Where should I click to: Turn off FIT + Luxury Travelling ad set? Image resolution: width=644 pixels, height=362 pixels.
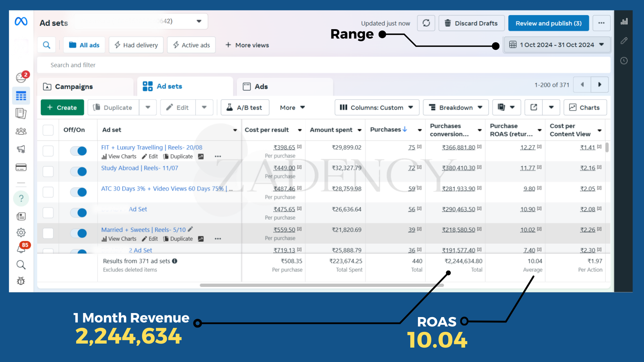(x=78, y=151)
